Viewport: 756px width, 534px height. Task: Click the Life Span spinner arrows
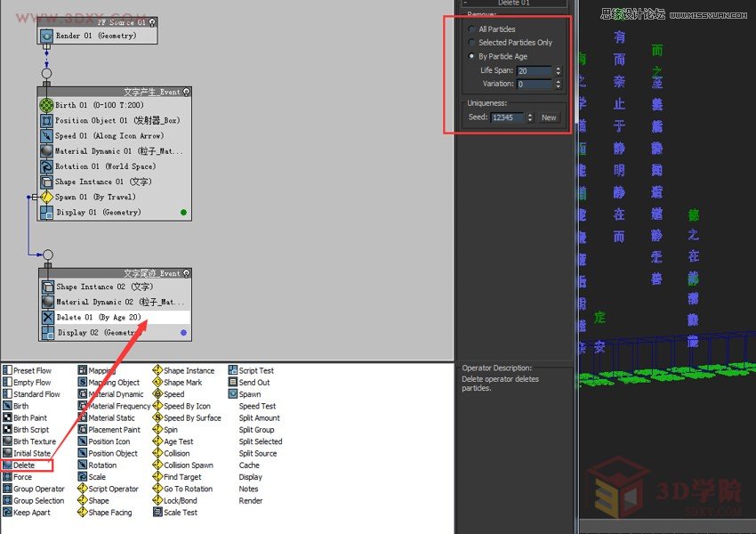pyautogui.click(x=558, y=71)
